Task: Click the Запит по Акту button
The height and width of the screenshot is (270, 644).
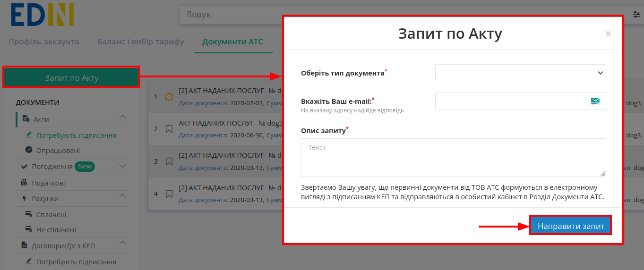Action: [71, 77]
